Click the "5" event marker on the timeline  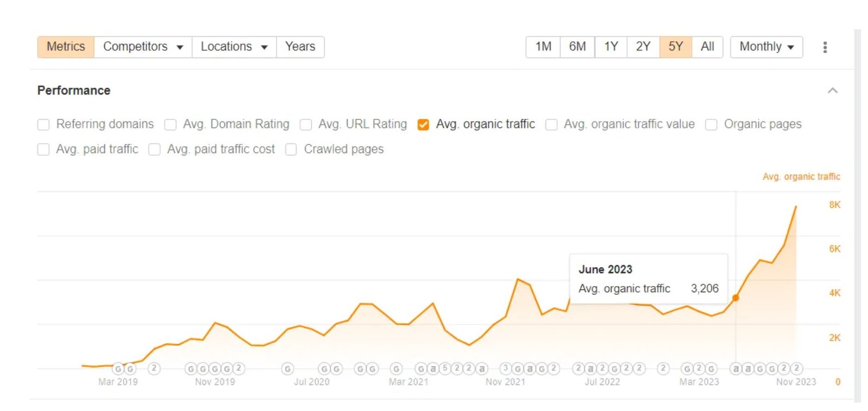pyautogui.click(x=445, y=369)
